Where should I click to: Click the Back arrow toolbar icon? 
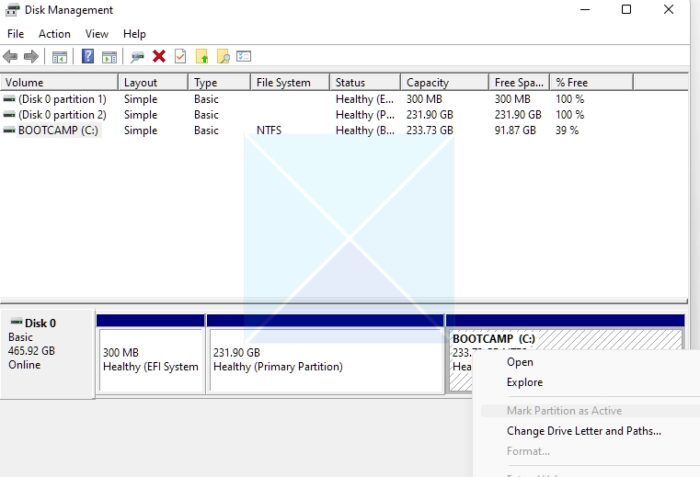10,57
